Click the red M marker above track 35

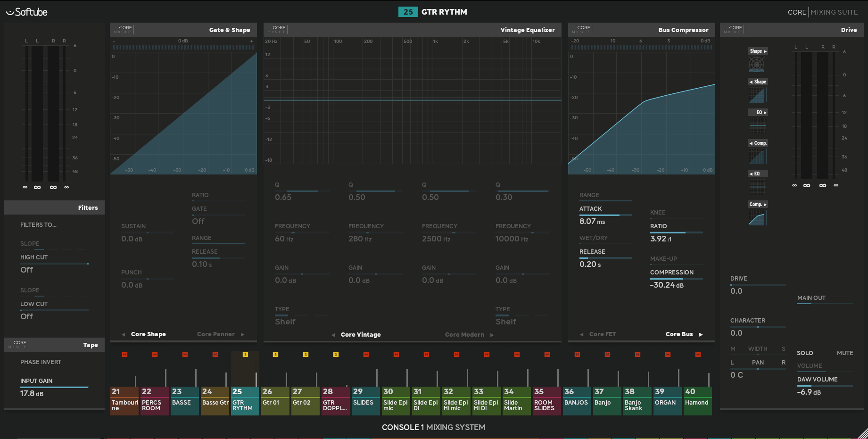pos(547,354)
